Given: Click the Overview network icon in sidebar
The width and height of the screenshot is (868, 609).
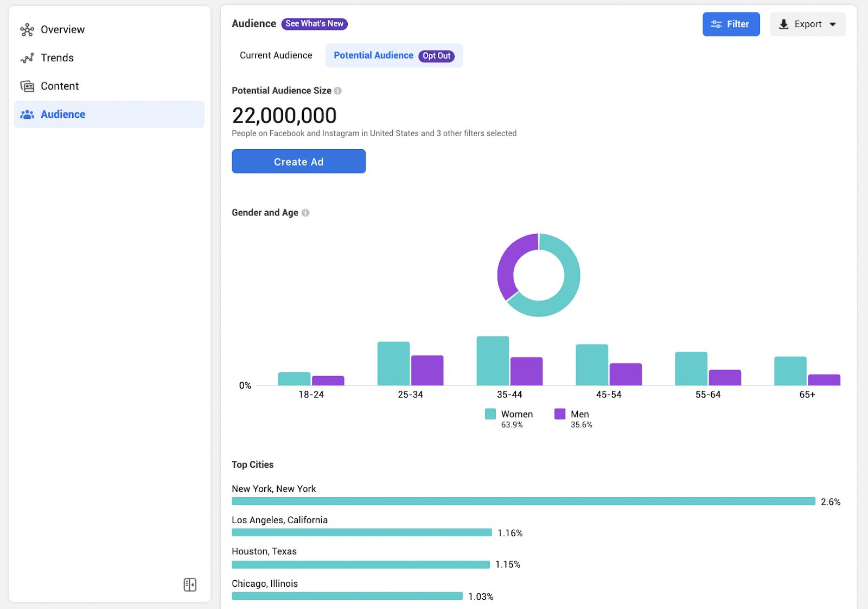Looking at the screenshot, I should point(27,30).
